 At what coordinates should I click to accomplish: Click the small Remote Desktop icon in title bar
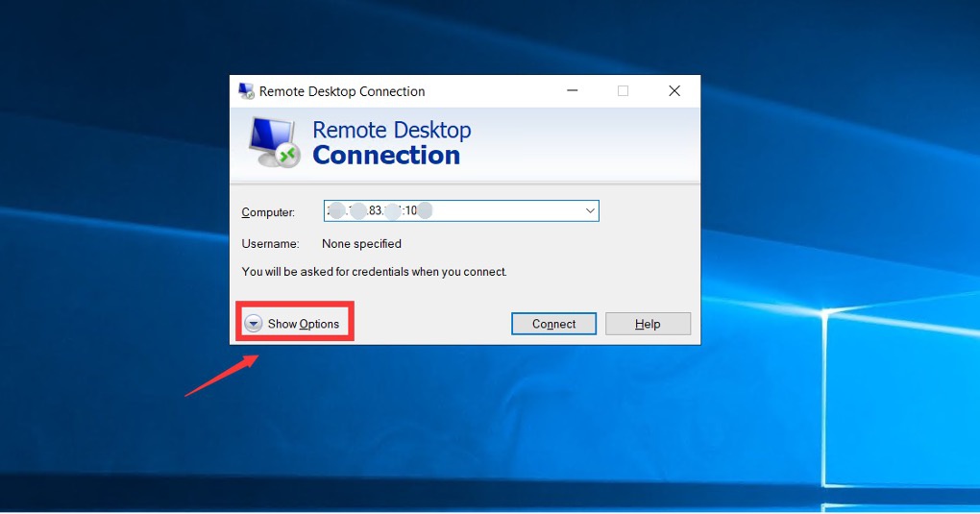tap(245, 91)
